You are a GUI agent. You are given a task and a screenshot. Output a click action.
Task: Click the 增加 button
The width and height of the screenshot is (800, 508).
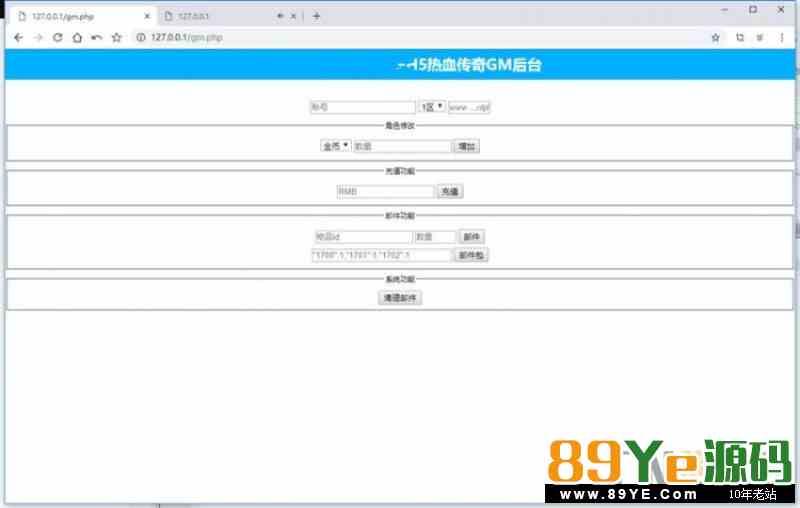coord(467,146)
